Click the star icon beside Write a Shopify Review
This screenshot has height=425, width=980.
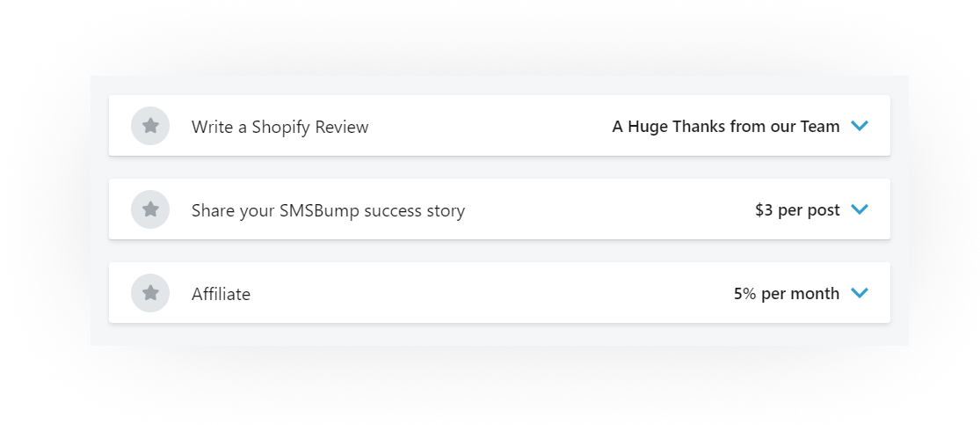(150, 126)
